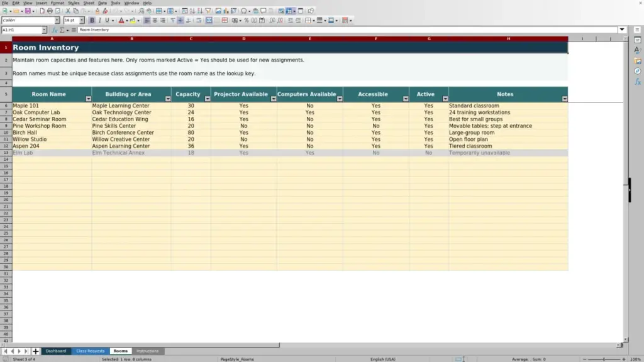Click Merge and Center cells icon
Screen dimensions: 644x362
(209, 20)
